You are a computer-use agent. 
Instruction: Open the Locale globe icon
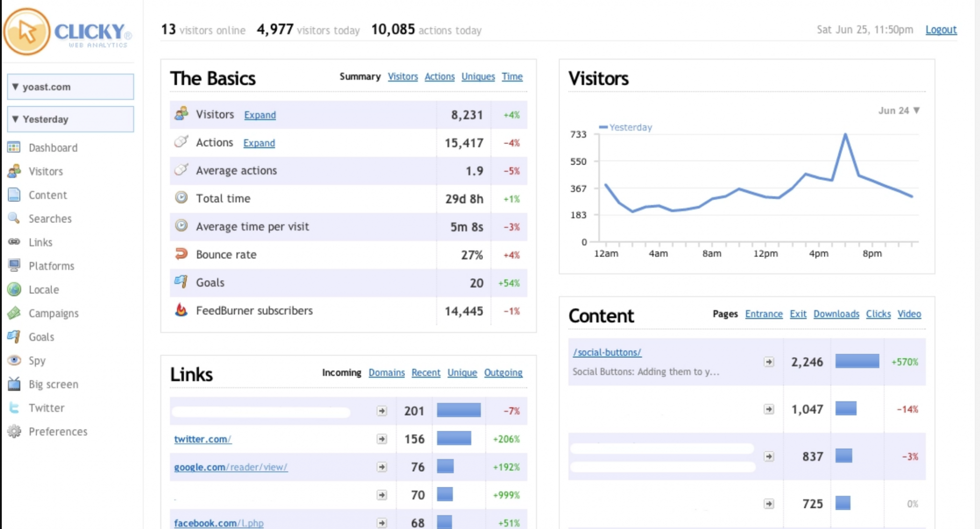[x=14, y=289]
